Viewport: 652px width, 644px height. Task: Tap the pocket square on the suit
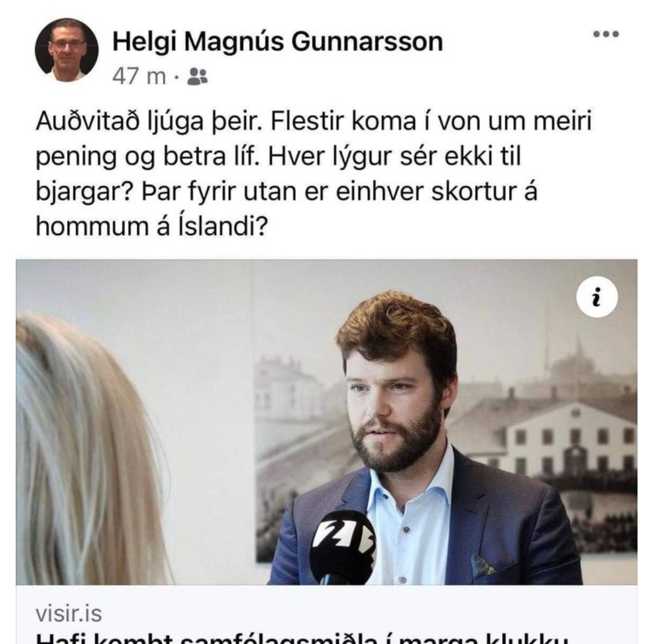[482, 565]
